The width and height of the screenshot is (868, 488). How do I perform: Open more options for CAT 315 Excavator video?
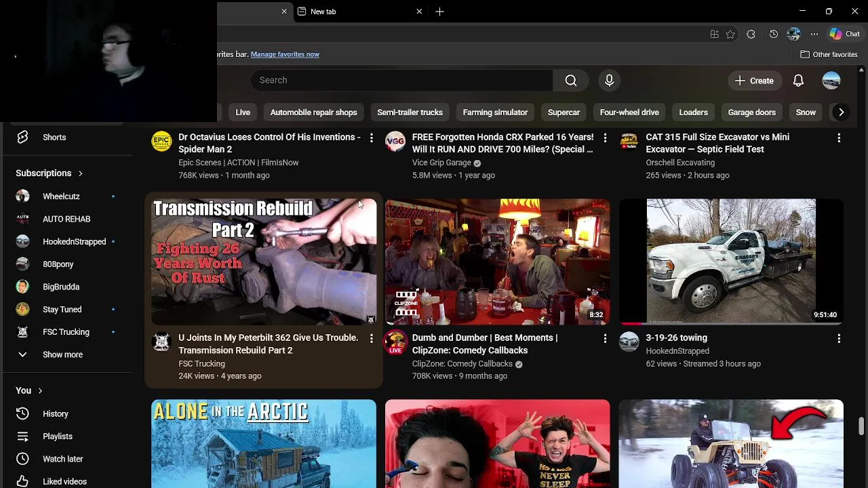click(x=839, y=138)
